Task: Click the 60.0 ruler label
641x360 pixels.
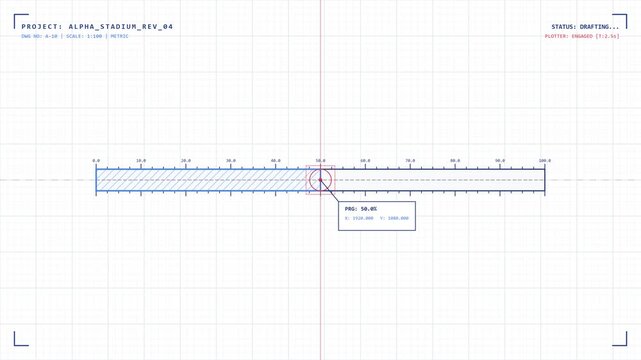Action: 365,161
